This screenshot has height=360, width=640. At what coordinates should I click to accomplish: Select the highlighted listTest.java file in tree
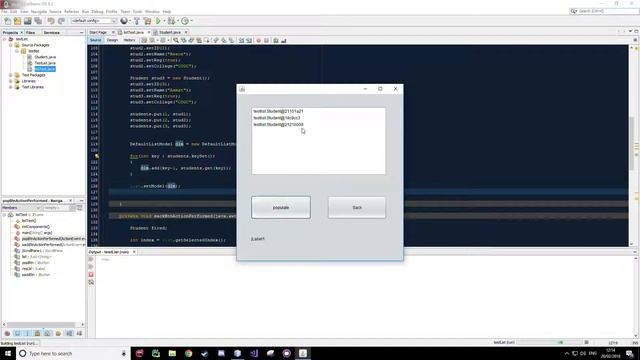pyautogui.click(x=45, y=69)
